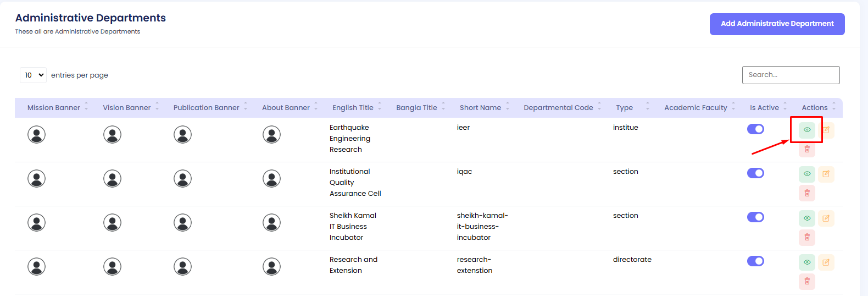The width and height of the screenshot is (868, 296).
Task: Click Add Administrative Department button
Action: pyautogui.click(x=777, y=24)
